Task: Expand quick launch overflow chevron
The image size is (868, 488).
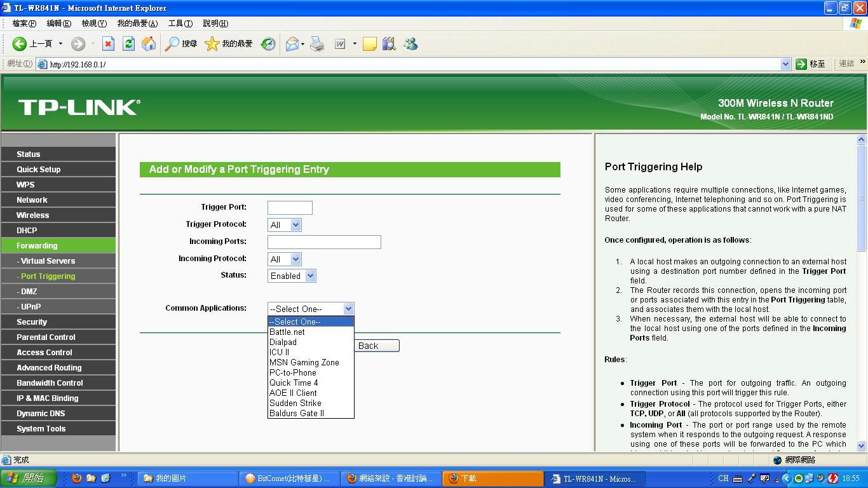Action: click(123, 475)
